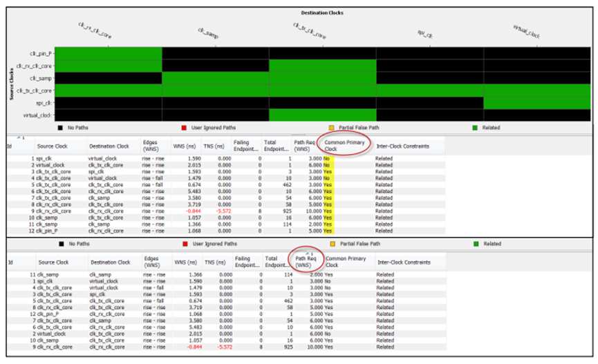Click the red User Ignored Paths swatch in the lower legend

pos(185,244)
